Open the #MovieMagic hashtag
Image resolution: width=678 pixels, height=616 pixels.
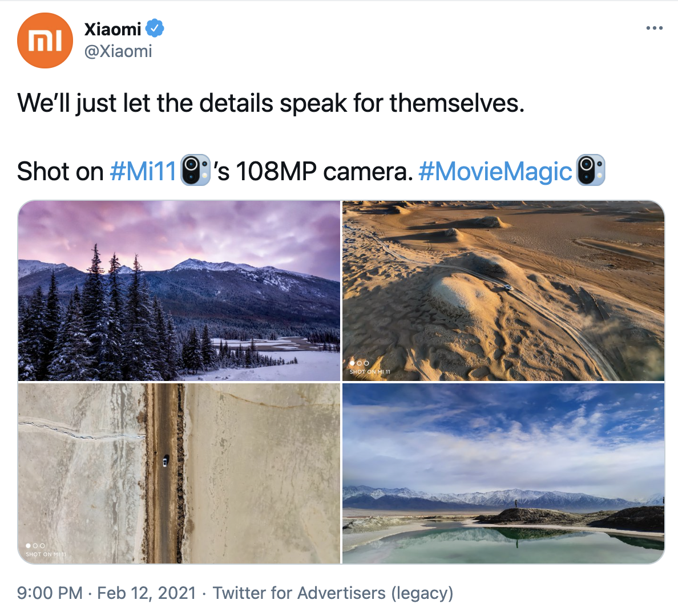(495, 171)
